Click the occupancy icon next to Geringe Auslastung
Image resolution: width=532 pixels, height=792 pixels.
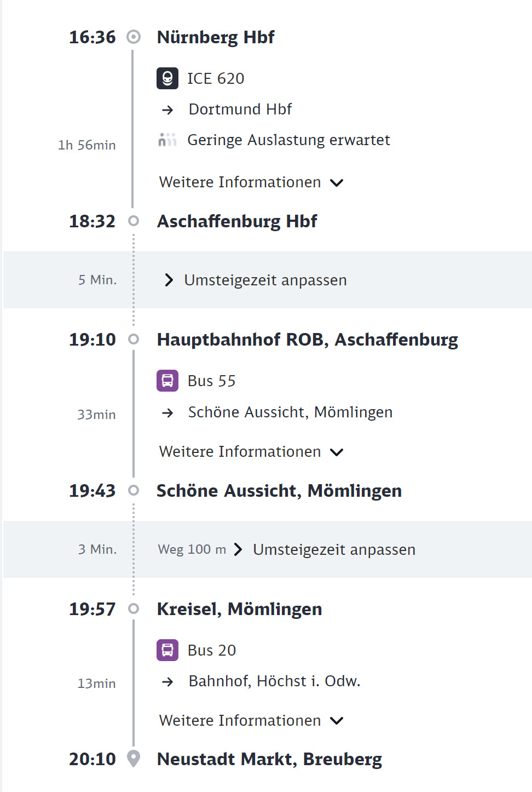(x=167, y=140)
